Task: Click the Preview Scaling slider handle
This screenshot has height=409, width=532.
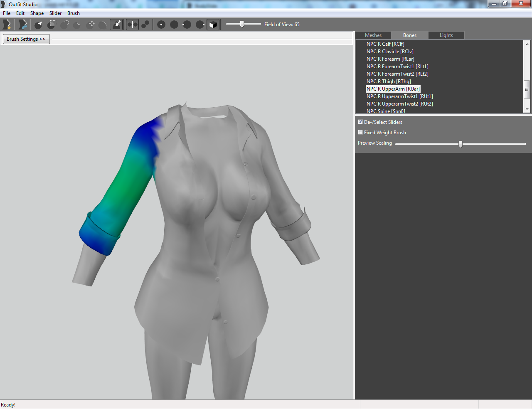Action: (461, 144)
